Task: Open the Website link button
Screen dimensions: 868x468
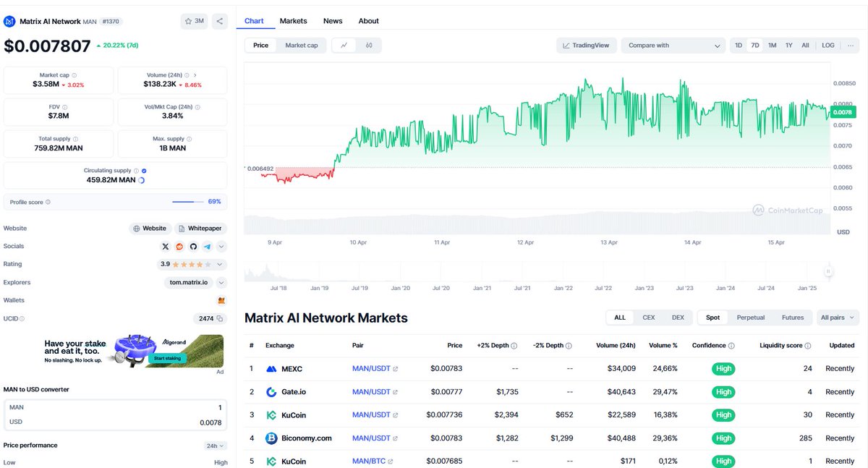Action: [x=150, y=229]
